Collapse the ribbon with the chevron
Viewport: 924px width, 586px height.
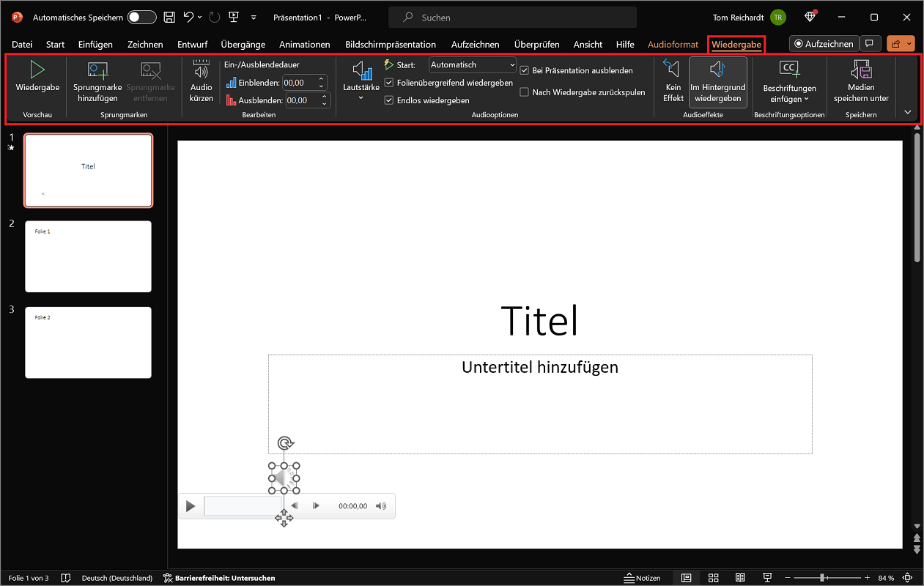(x=908, y=112)
